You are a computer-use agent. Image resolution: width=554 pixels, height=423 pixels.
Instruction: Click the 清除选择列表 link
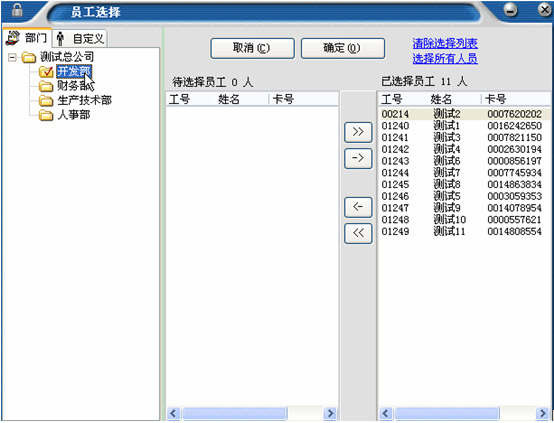[445, 43]
